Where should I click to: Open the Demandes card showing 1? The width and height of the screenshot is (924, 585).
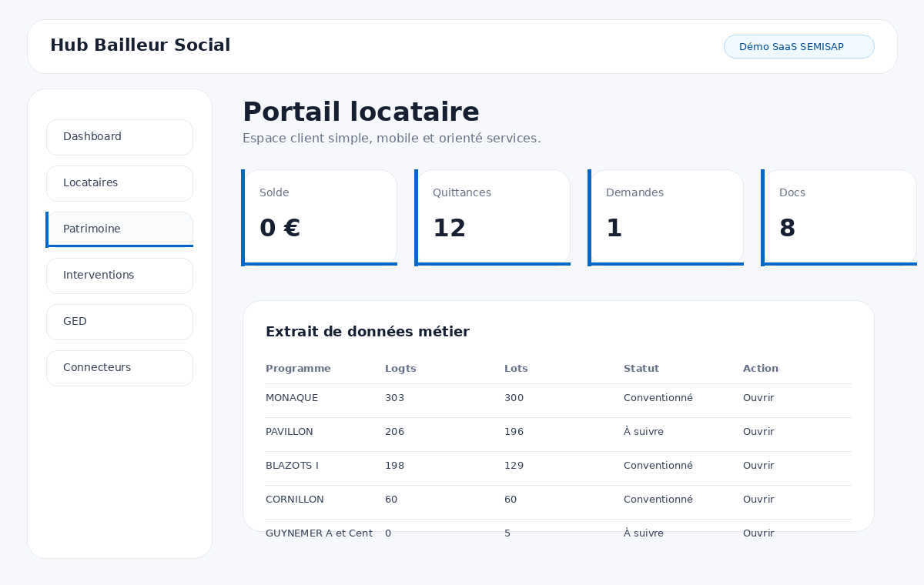[x=666, y=218]
